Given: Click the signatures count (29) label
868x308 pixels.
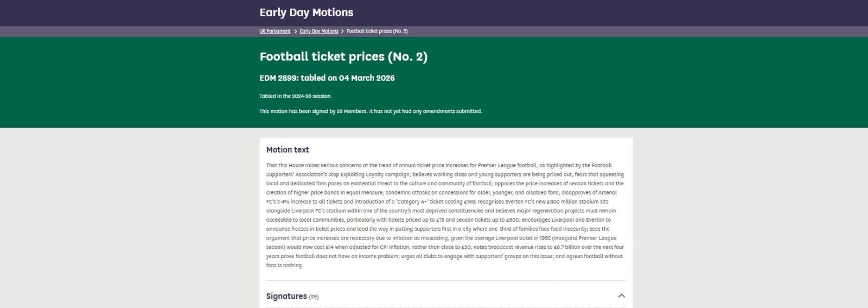Looking at the screenshot, I should click(x=314, y=297).
